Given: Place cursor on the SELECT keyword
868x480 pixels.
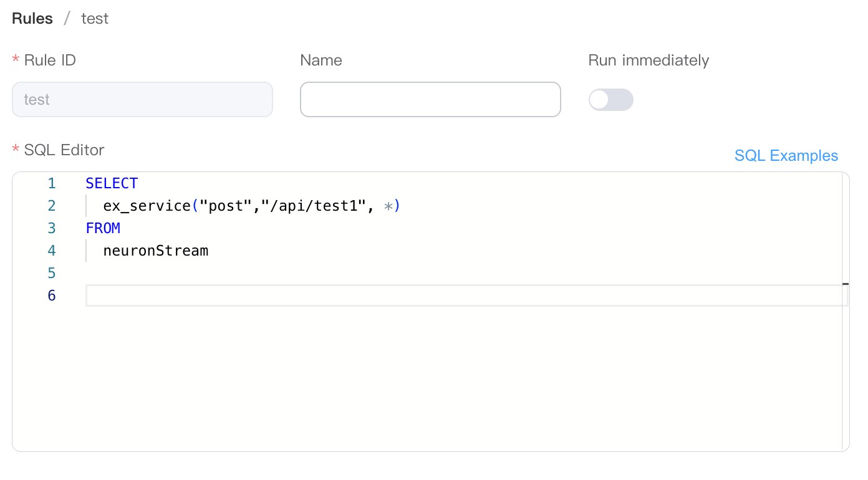Looking at the screenshot, I should [x=112, y=184].
